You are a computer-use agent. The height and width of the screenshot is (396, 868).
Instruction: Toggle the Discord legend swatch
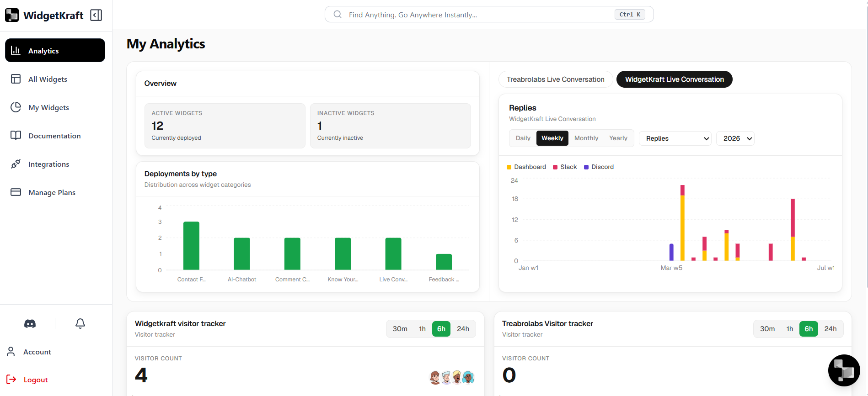point(586,167)
